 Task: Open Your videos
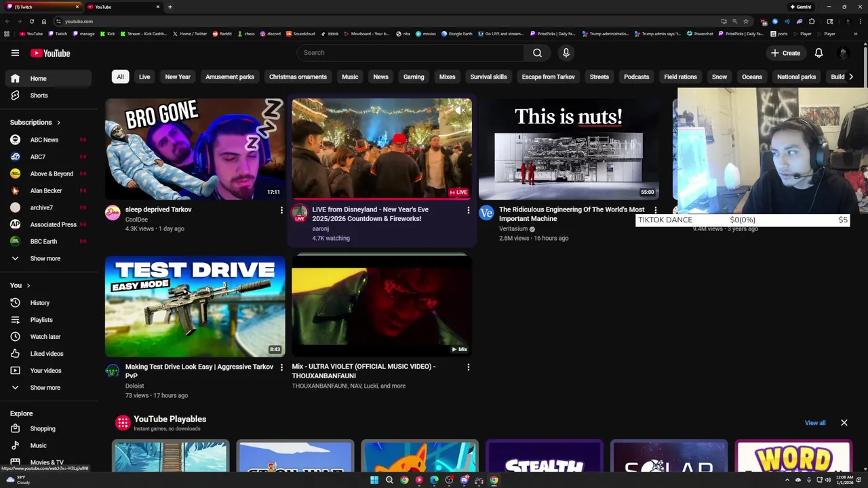[47, 371]
